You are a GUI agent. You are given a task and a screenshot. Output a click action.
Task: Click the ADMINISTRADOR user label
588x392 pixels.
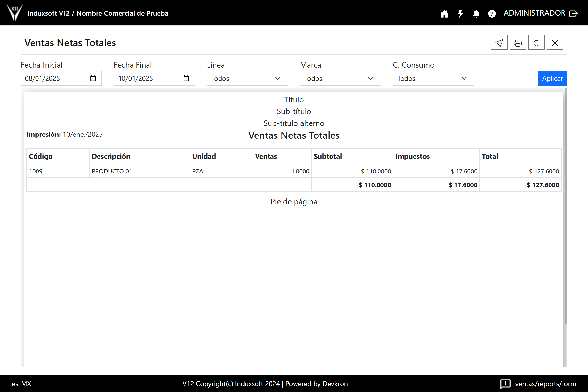coord(534,13)
